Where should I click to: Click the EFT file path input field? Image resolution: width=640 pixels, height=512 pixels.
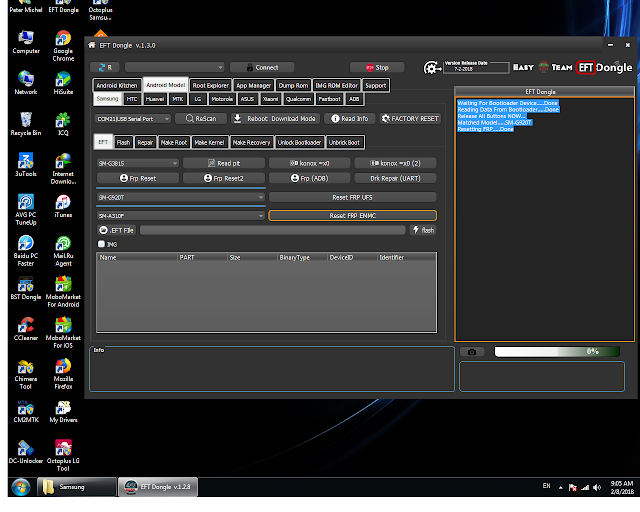273,230
